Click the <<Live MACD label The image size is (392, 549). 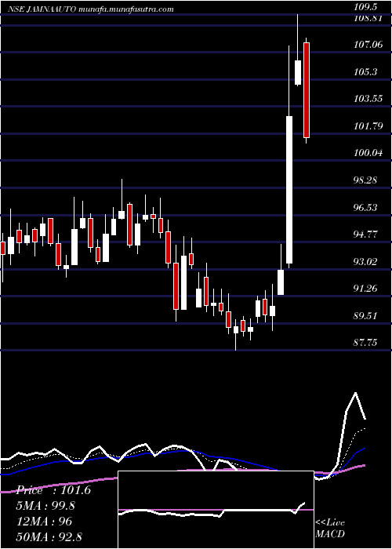[x=330, y=529]
